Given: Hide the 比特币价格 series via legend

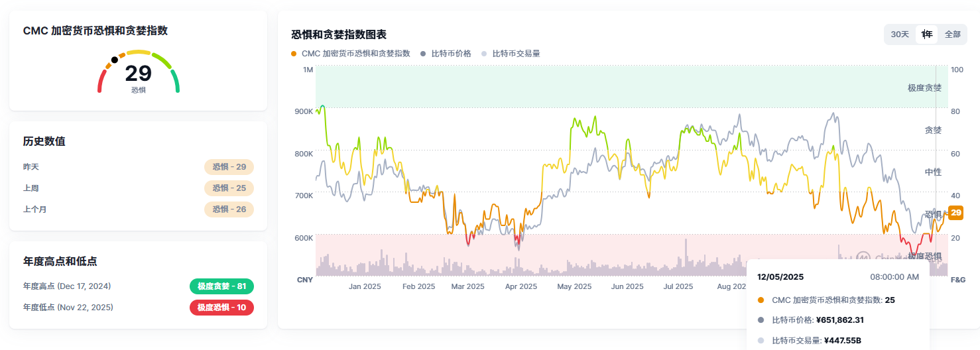Looking at the screenshot, I should (x=446, y=54).
